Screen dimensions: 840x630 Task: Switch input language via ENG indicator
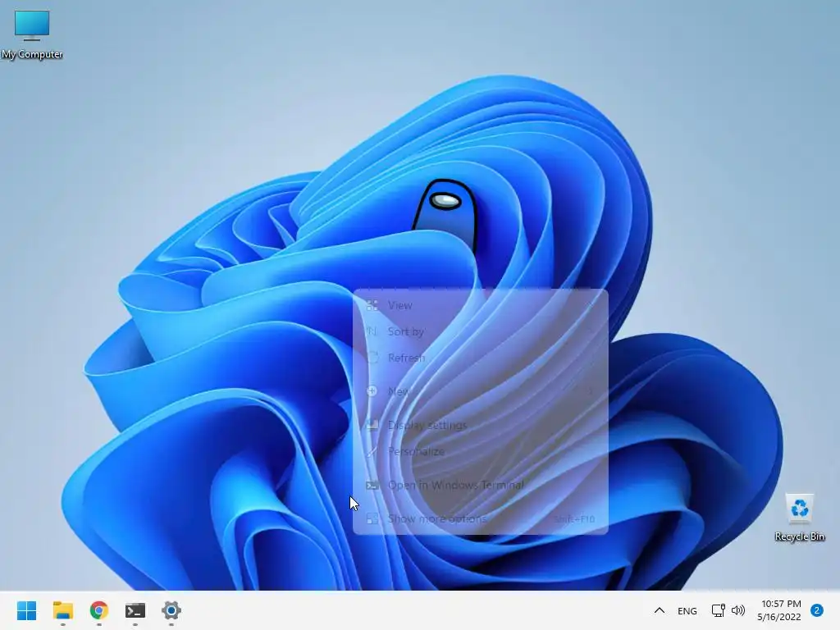(x=687, y=610)
